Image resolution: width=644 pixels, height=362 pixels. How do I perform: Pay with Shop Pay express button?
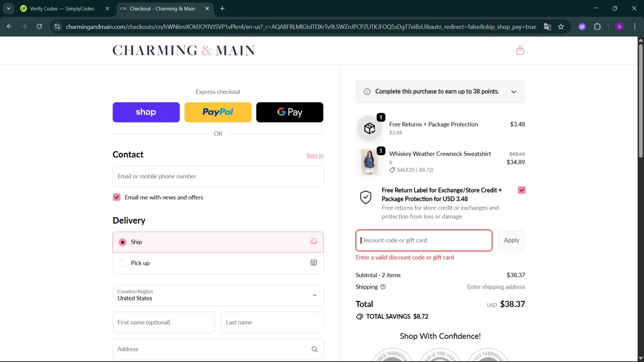[146, 112]
